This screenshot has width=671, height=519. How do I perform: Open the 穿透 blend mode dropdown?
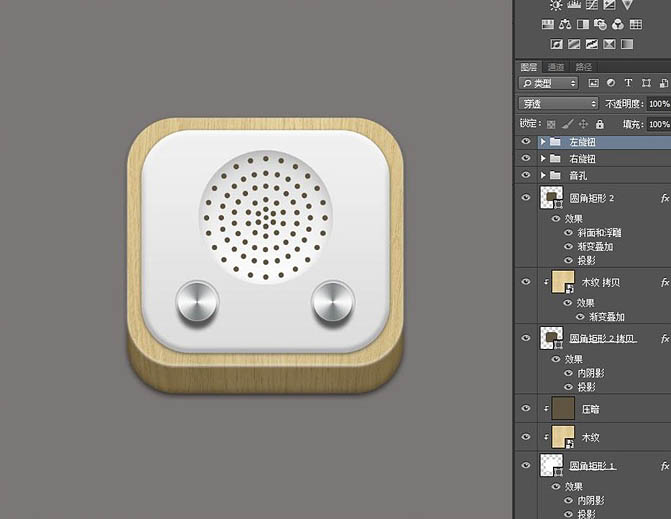point(558,103)
